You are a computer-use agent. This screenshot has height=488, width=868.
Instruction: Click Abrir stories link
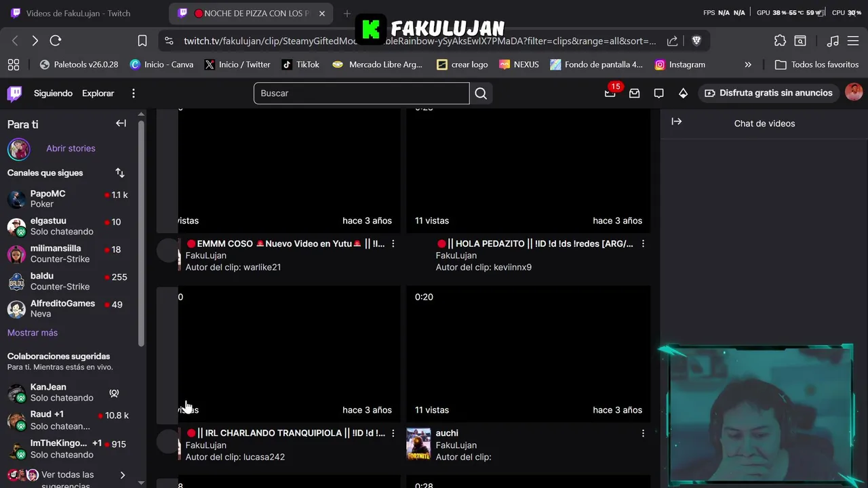pyautogui.click(x=71, y=148)
